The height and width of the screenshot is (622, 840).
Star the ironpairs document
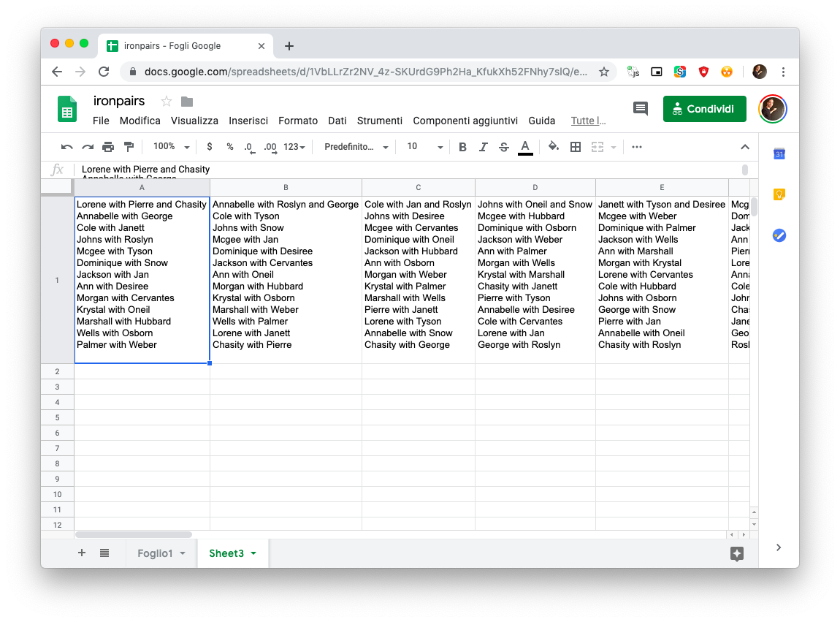[167, 102]
